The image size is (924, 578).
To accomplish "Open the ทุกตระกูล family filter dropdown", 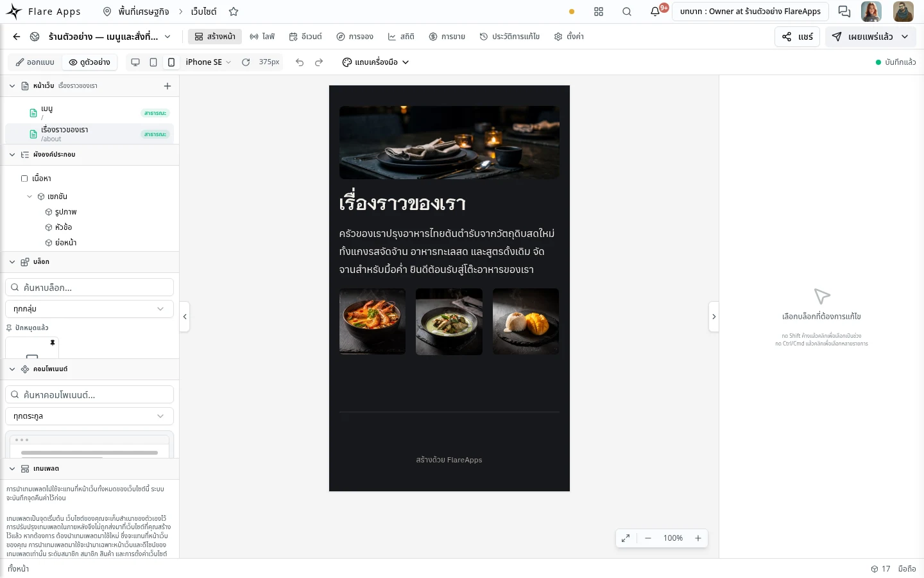I will click(89, 416).
